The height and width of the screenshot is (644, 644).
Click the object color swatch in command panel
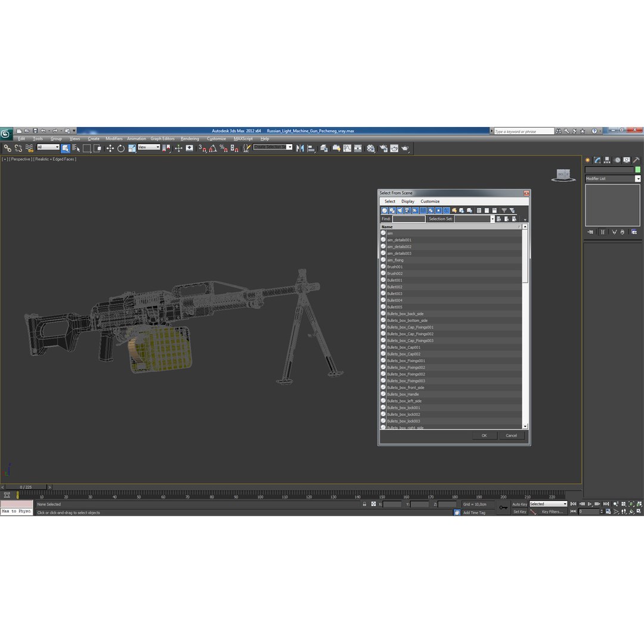tap(637, 169)
